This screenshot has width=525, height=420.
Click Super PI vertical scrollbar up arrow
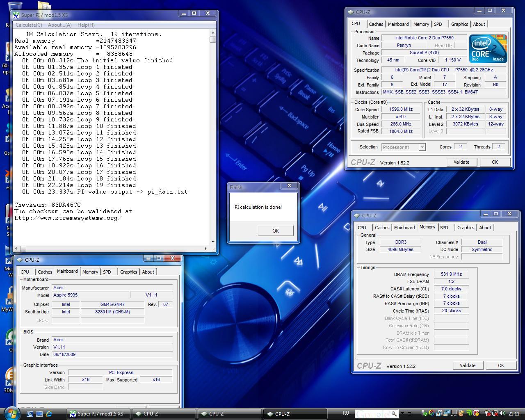212,33
